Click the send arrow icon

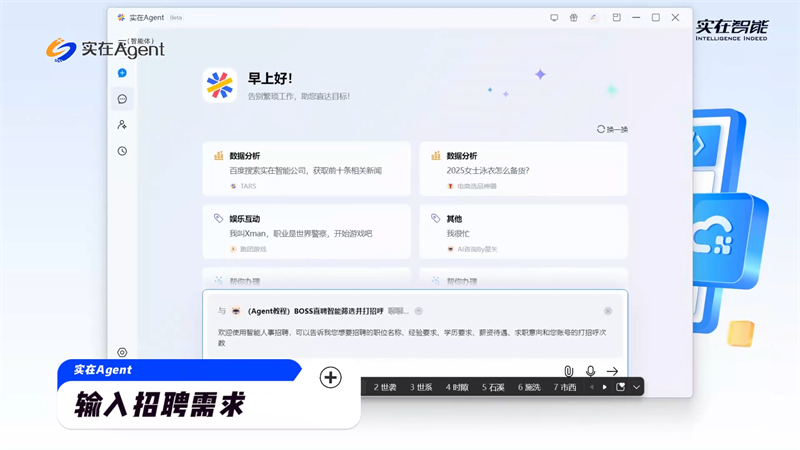pos(612,371)
